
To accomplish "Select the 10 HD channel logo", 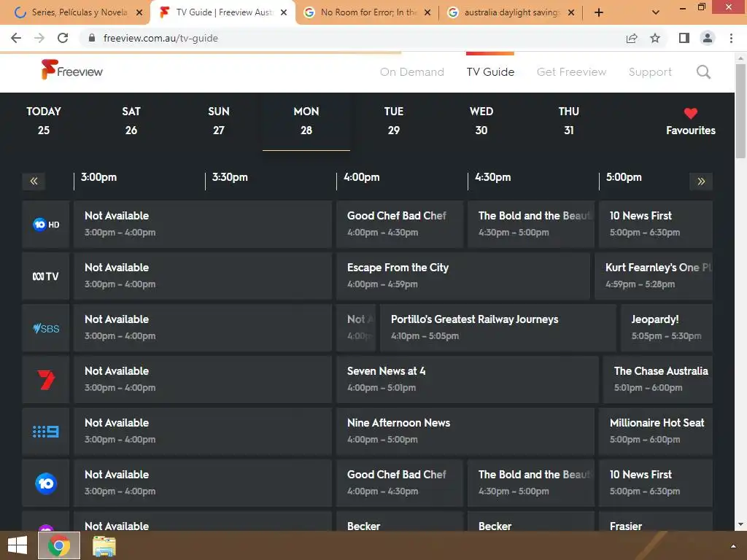I will (x=46, y=225).
